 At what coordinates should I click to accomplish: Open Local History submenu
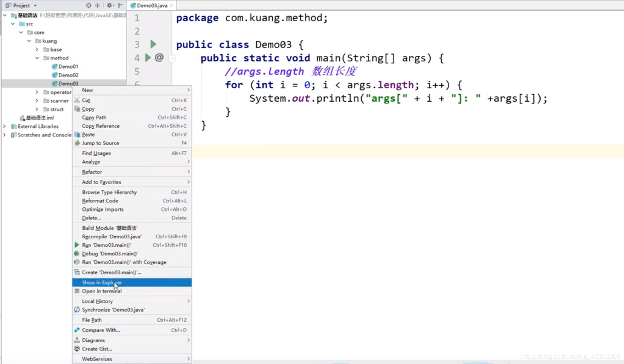132,301
